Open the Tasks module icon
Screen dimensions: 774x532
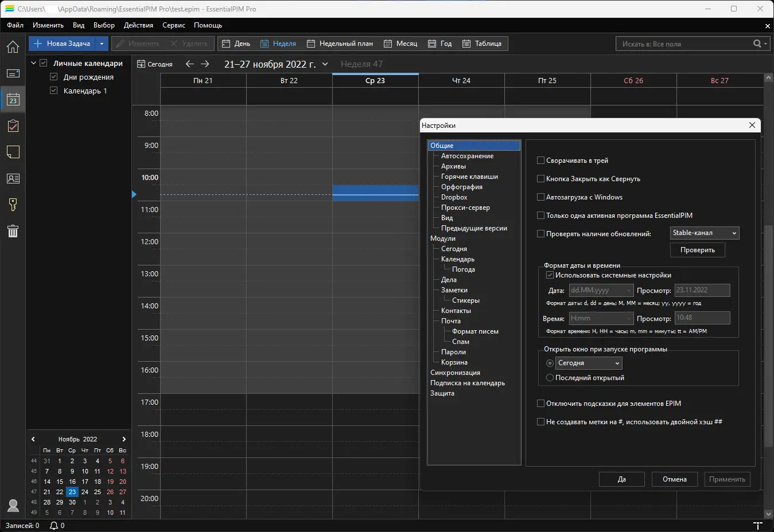click(x=13, y=126)
